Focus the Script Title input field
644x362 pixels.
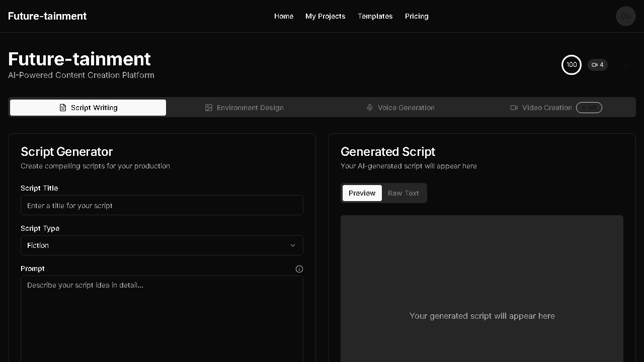(x=162, y=205)
